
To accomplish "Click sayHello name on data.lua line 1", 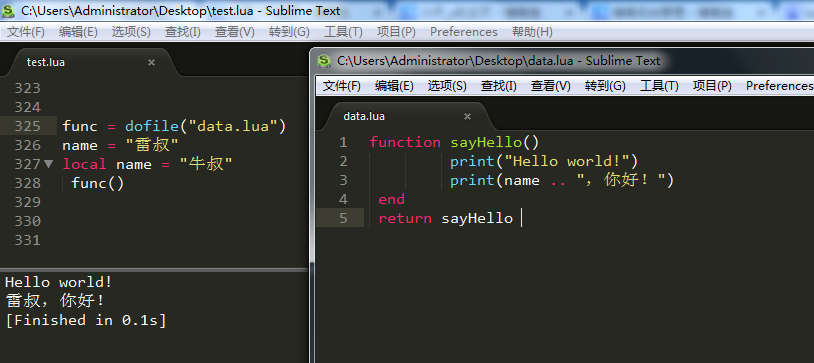I will click(486, 142).
